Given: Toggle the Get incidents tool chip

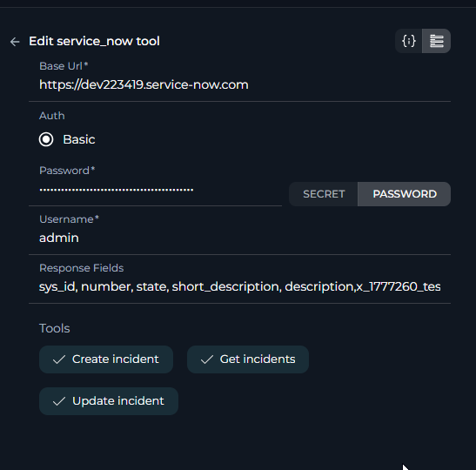Looking at the screenshot, I should (248, 359).
